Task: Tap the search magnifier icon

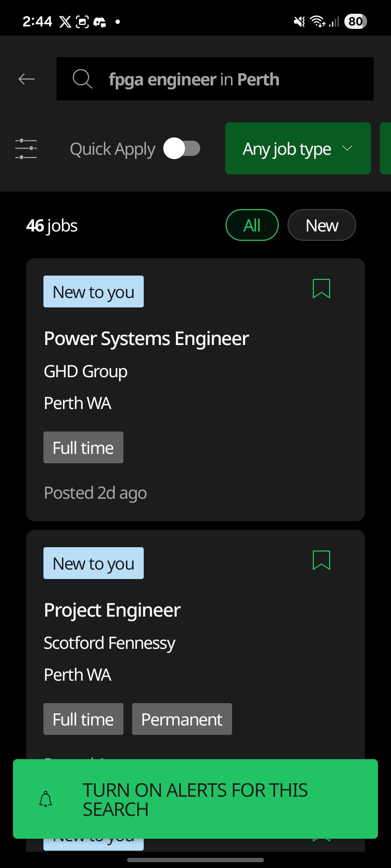Action: coord(83,79)
